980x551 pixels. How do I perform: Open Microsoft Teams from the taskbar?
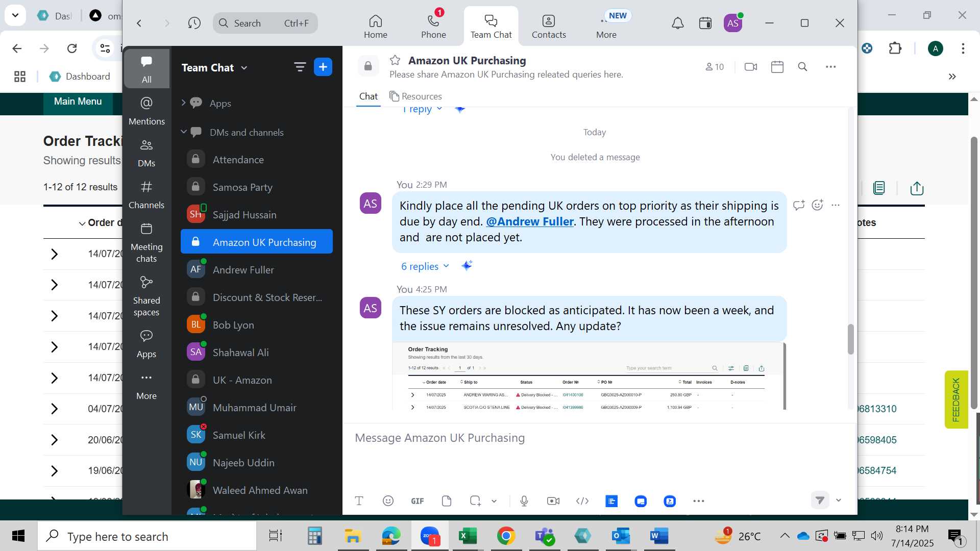[544, 536]
